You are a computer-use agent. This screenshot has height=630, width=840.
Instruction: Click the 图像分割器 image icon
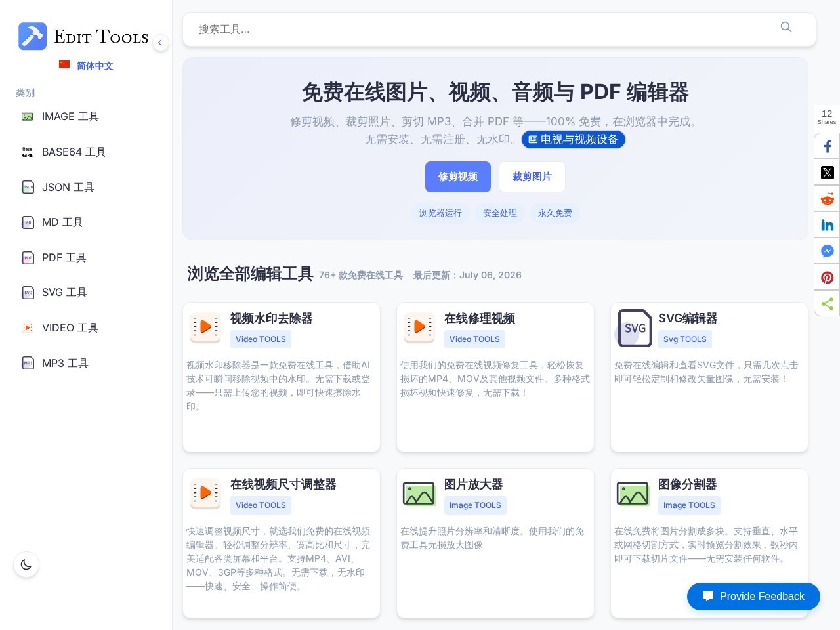[x=633, y=493]
